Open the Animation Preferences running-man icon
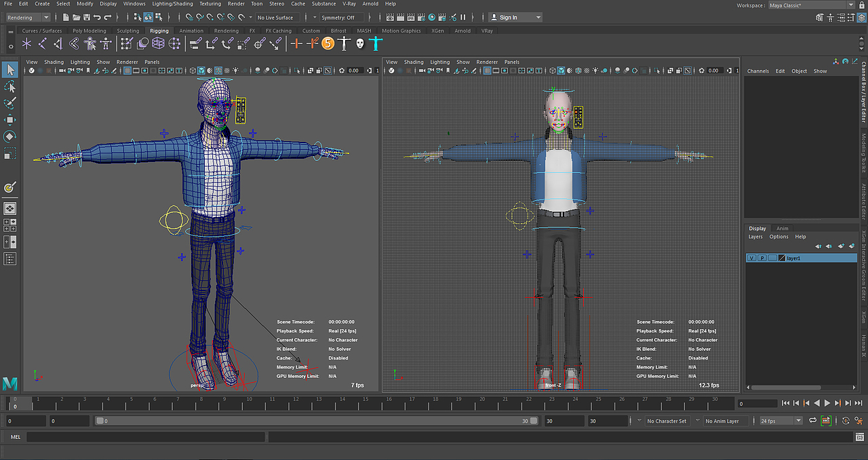 pos(860,421)
